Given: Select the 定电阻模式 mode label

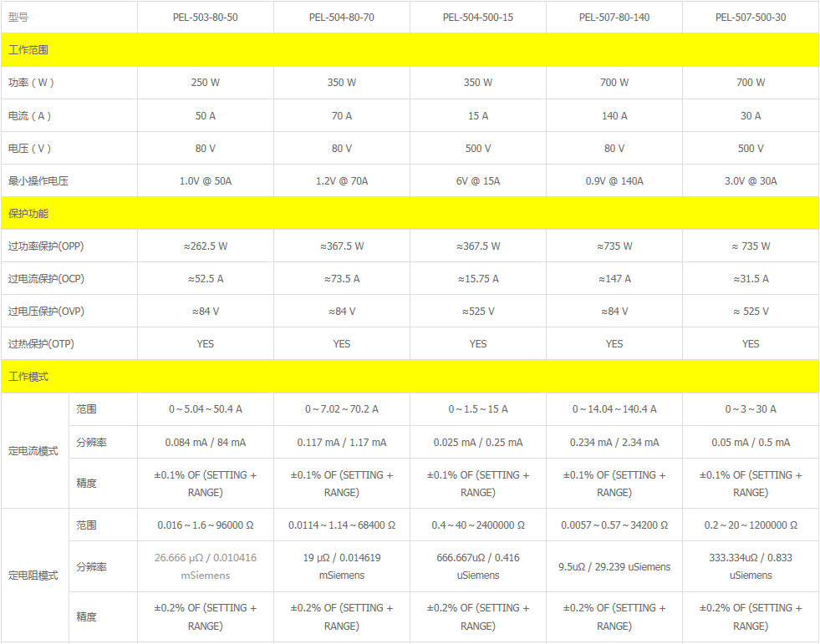Looking at the screenshot, I should [33, 576].
